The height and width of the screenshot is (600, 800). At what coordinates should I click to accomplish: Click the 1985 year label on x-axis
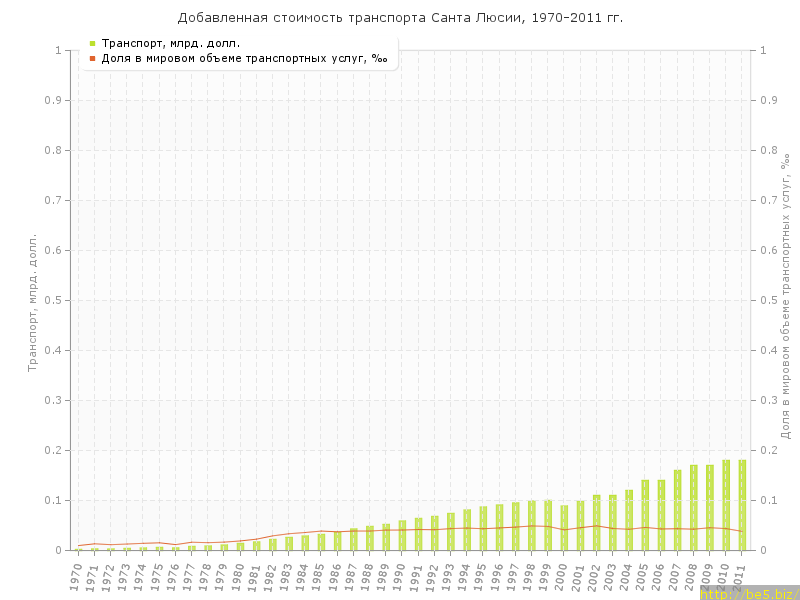point(320,577)
